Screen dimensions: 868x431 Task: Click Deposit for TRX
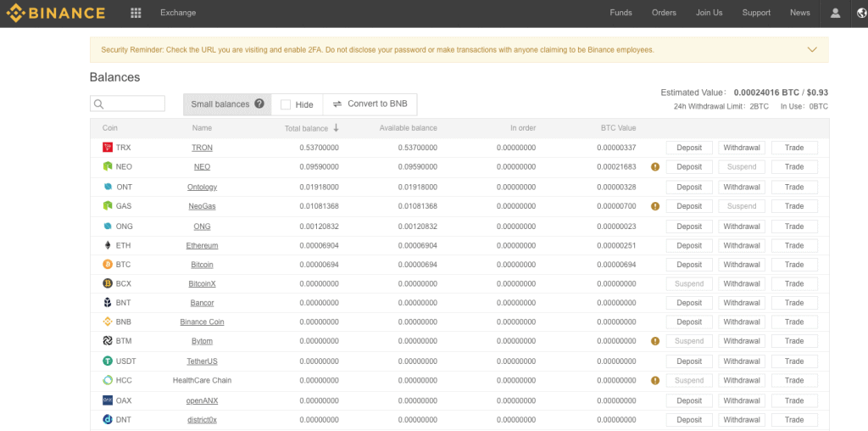[689, 148]
